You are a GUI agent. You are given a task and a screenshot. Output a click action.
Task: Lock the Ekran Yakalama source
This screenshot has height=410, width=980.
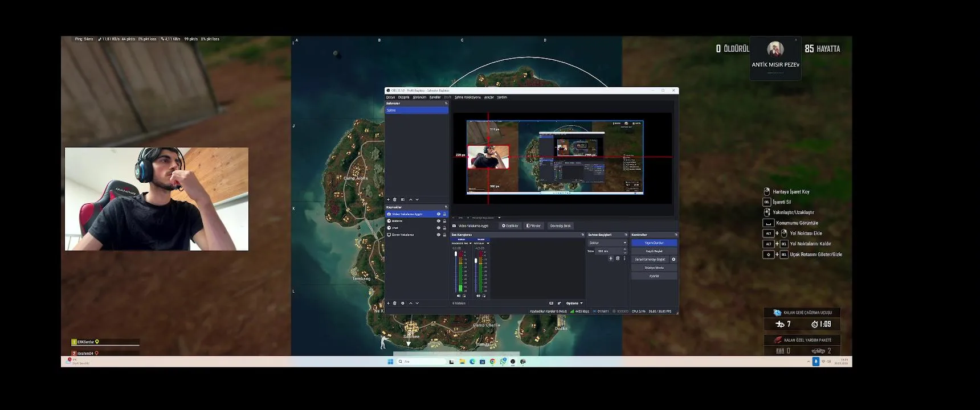[x=444, y=235]
